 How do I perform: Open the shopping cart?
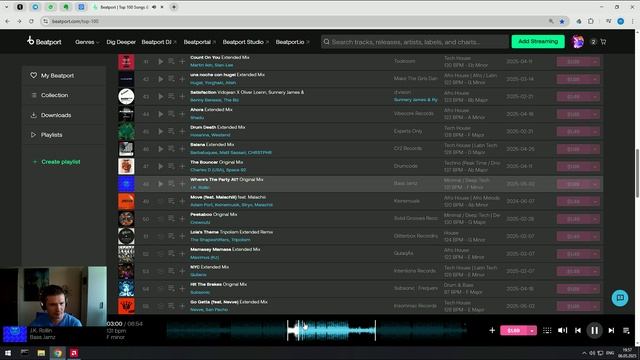pyautogui.click(x=603, y=42)
